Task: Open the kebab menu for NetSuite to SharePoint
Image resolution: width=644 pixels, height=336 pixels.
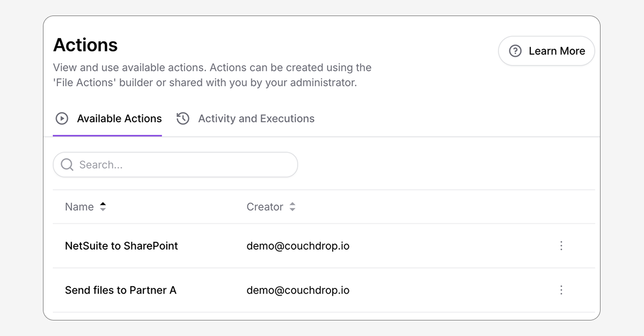Action: (x=561, y=245)
